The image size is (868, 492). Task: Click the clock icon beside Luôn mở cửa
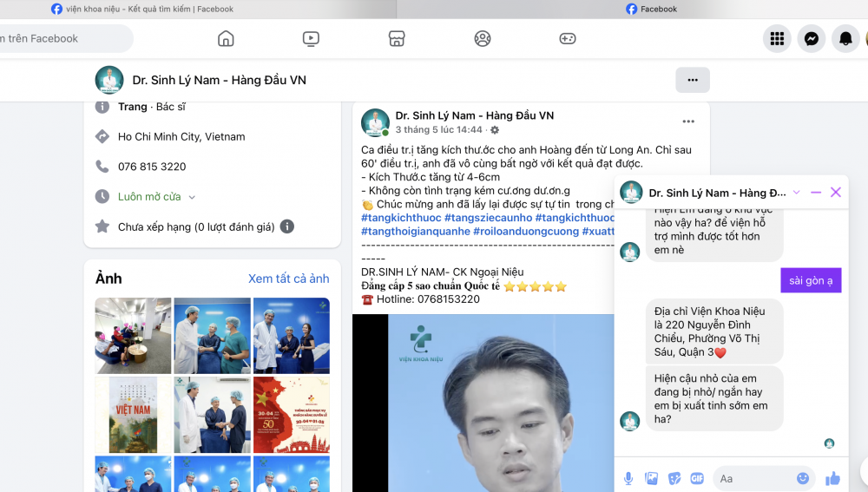click(x=102, y=196)
